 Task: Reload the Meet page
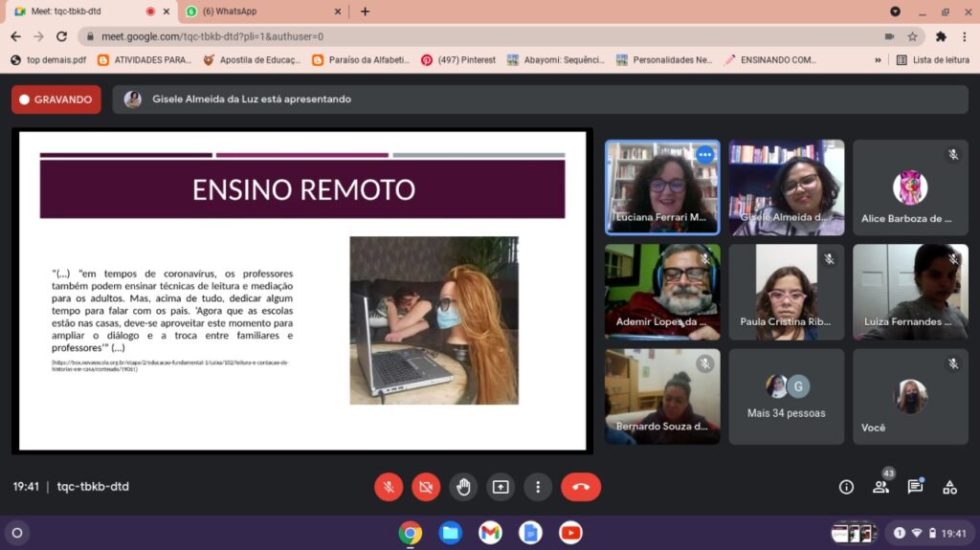61,36
